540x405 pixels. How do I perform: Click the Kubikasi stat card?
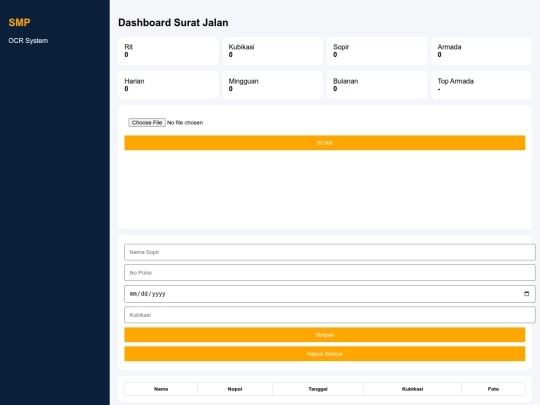pyautogui.click(x=272, y=51)
